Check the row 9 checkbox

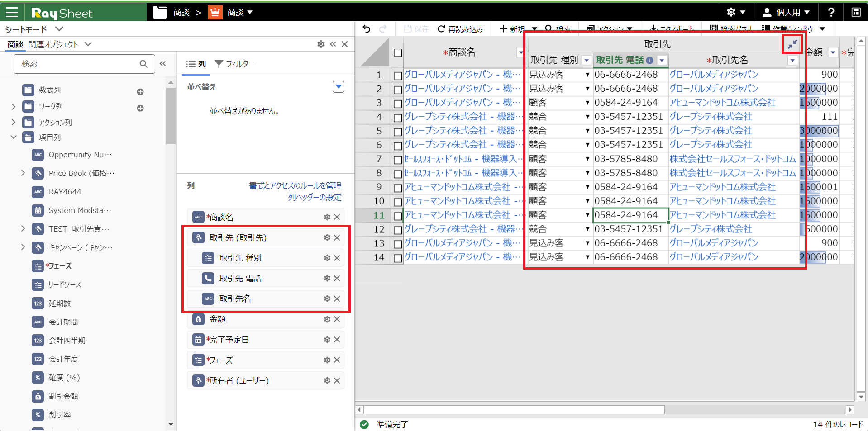[398, 188]
